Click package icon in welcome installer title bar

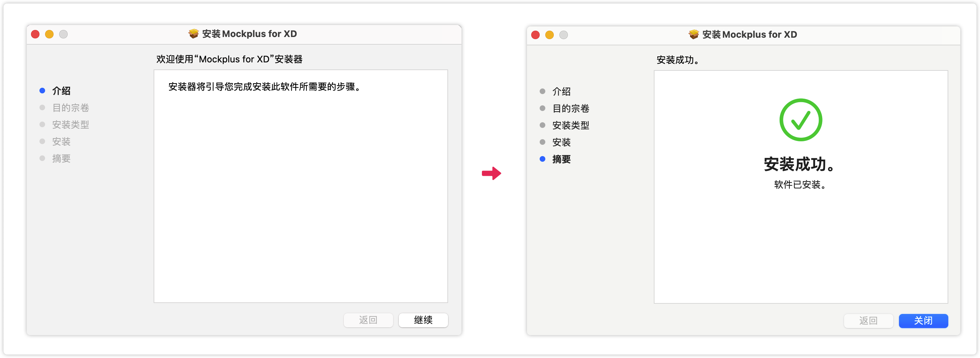point(193,34)
